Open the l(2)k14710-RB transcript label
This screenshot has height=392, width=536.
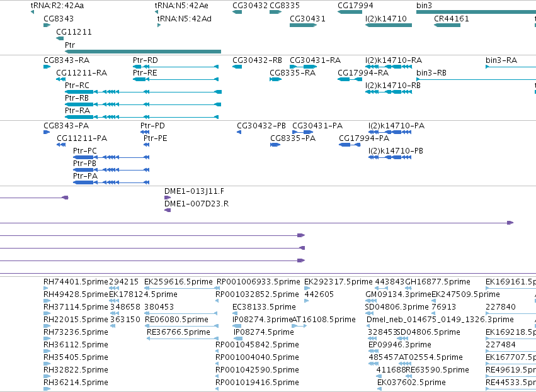click(x=393, y=86)
